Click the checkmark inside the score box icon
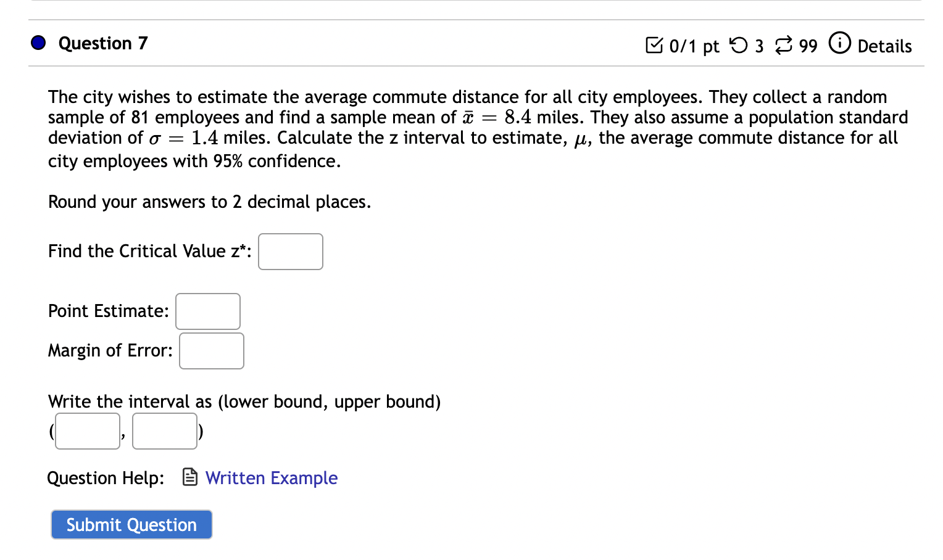The height and width of the screenshot is (560, 943). [x=655, y=44]
